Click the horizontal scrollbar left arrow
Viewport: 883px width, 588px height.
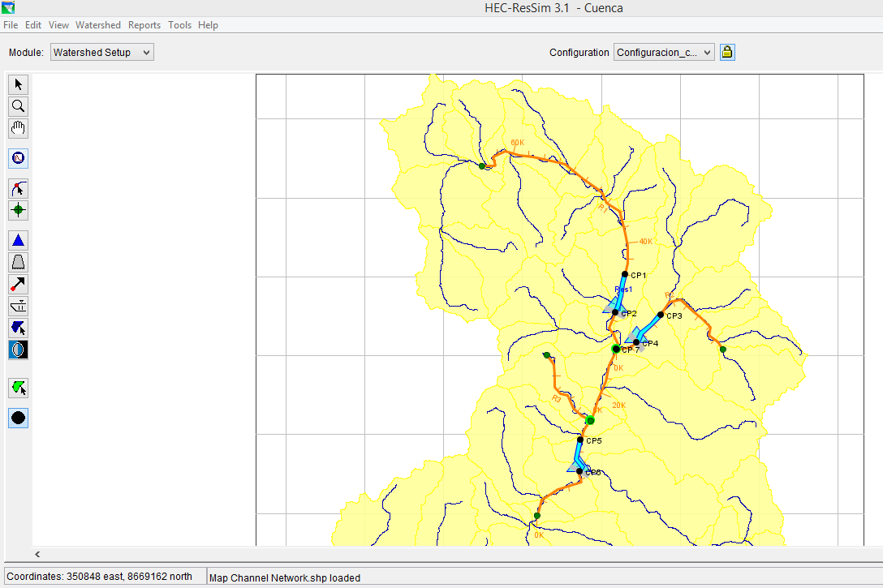pyautogui.click(x=37, y=554)
